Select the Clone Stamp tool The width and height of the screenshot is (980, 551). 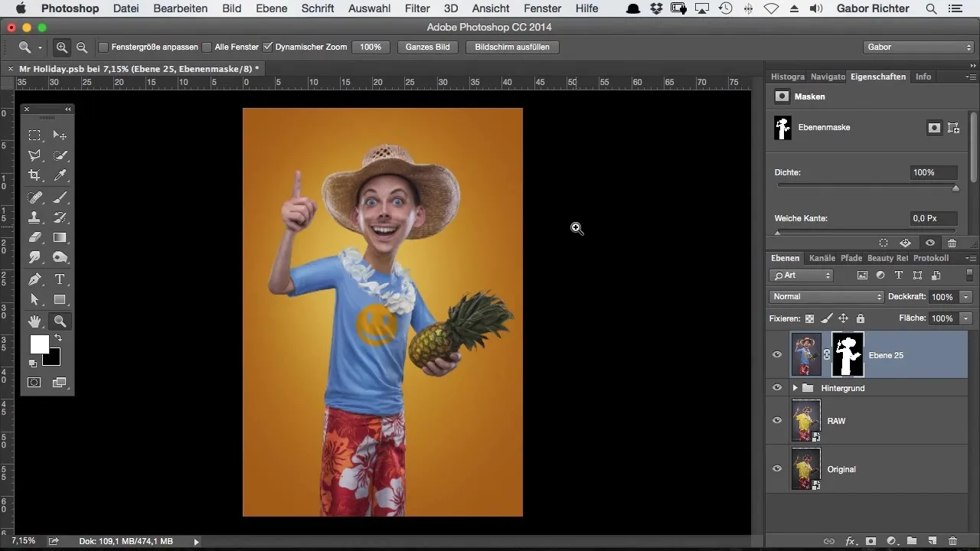tap(34, 217)
